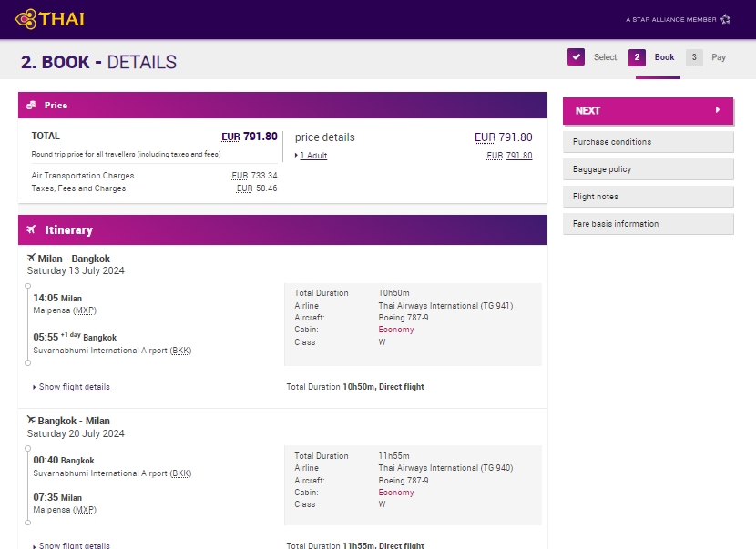Return to the Select step
756x549 pixels.
click(605, 57)
